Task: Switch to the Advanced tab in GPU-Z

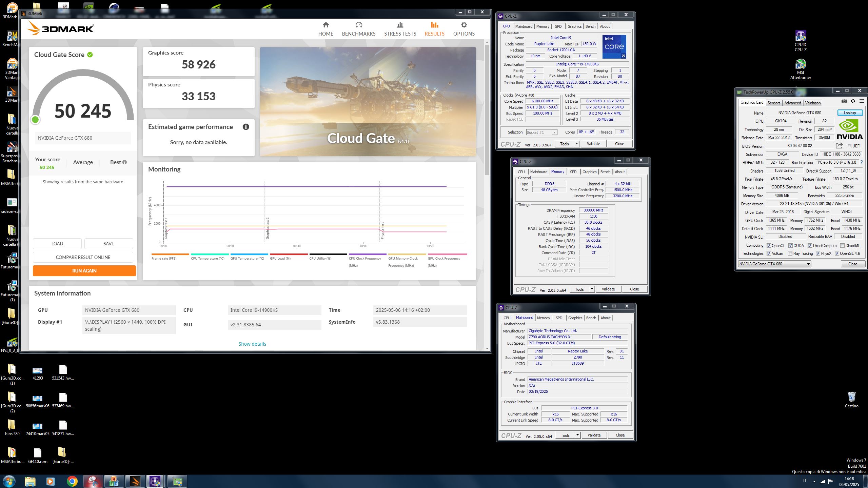Action: tap(792, 103)
